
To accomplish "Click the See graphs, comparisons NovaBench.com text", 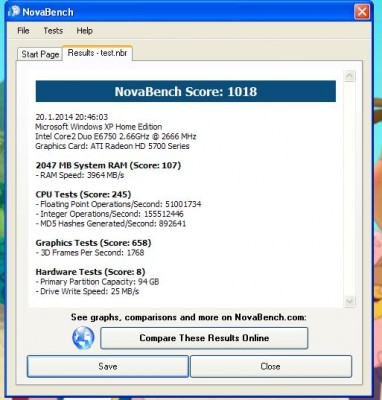I will coord(189,317).
